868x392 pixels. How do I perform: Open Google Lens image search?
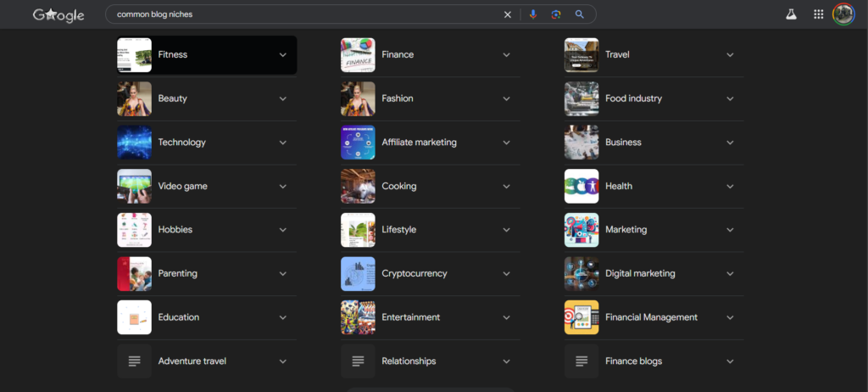556,14
